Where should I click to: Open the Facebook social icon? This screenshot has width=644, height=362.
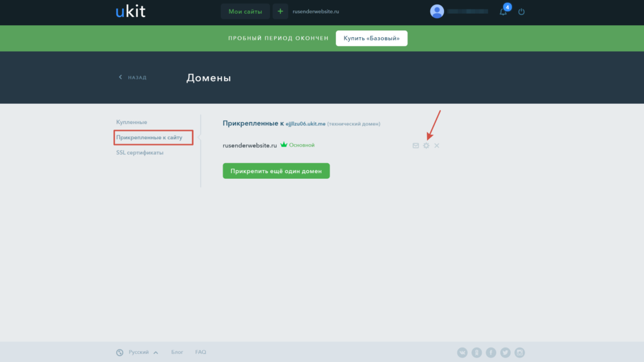pos(491,353)
